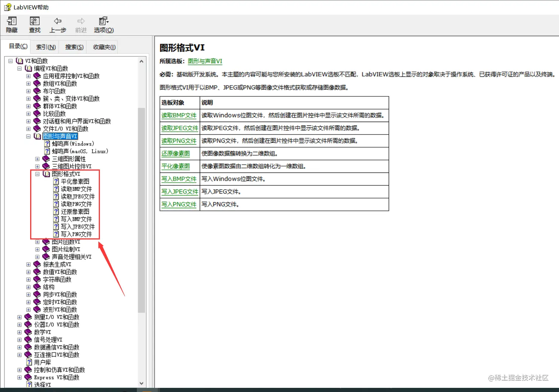Click the 查找 (Find) toolbar icon
This screenshot has width=559, height=392.
point(35,21)
